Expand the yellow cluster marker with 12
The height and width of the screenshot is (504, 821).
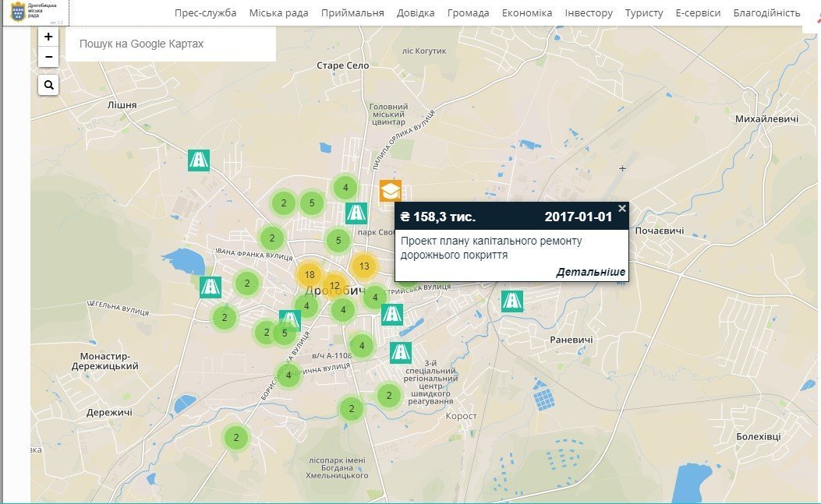pyautogui.click(x=334, y=286)
